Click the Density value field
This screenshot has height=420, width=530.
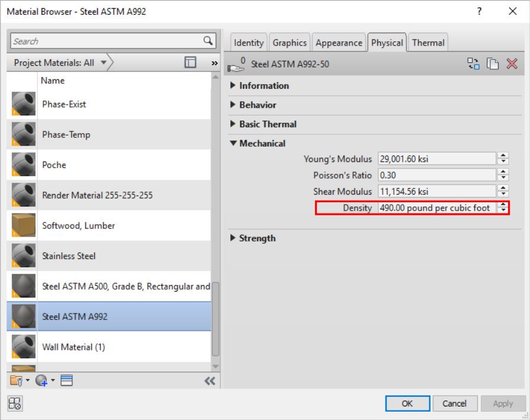pyautogui.click(x=436, y=208)
